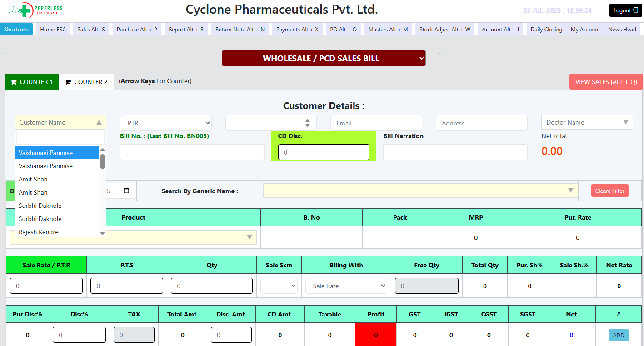Image resolution: width=644 pixels, height=346 pixels.
Task: Click the Paperless Pharmacy logo
Action: 36,10
